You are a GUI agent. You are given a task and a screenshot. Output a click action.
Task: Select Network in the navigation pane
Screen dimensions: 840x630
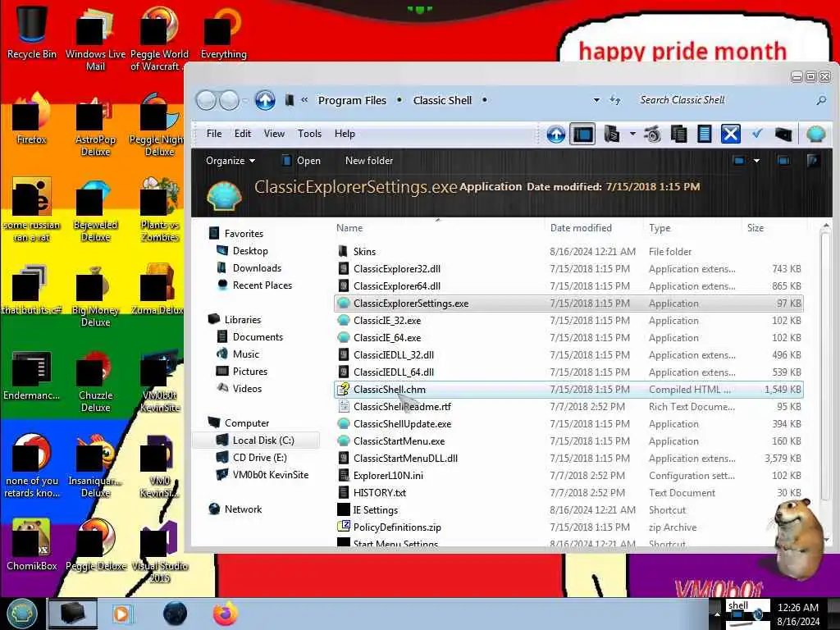point(243,509)
